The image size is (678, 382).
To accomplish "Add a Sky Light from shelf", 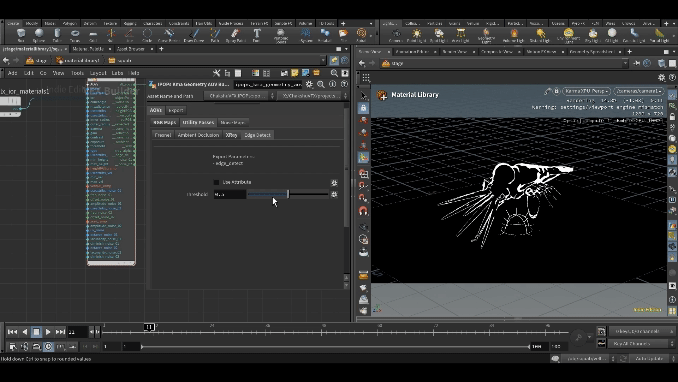I will pyautogui.click(x=593, y=35).
